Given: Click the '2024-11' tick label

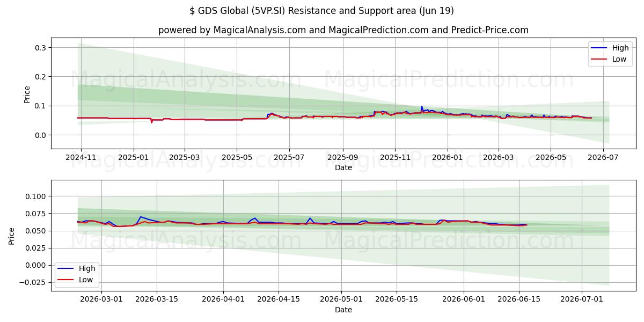Looking at the screenshot, I should [x=81, y=158].
